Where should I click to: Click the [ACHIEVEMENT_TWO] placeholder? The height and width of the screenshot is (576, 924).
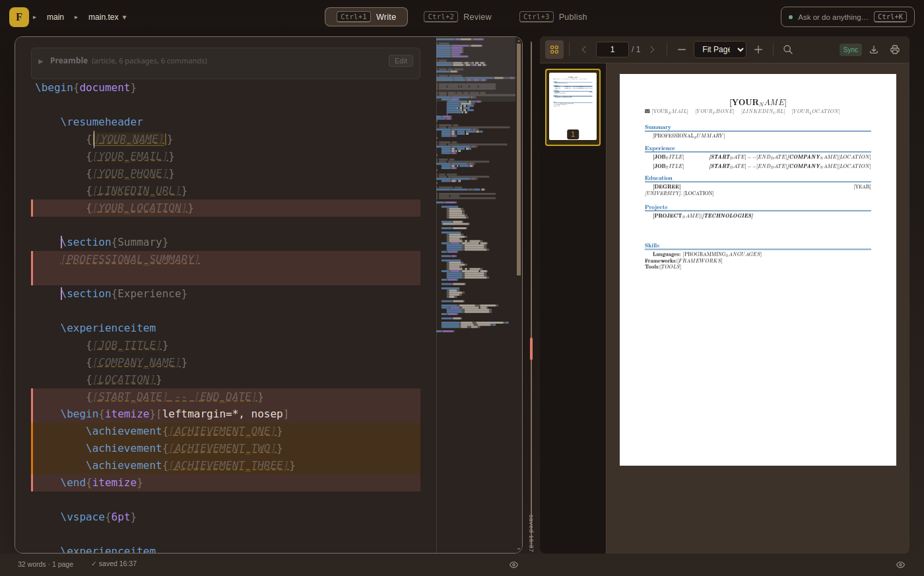222,449
